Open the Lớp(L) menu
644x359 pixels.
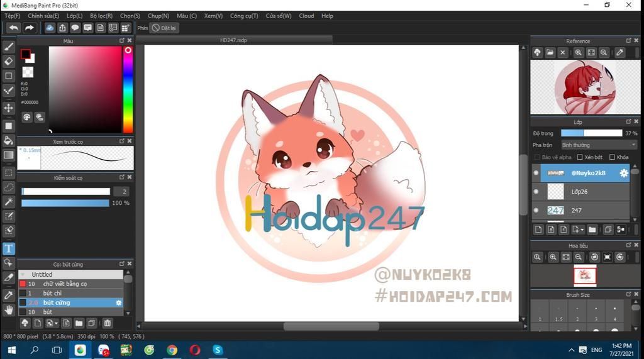[75, 16]
